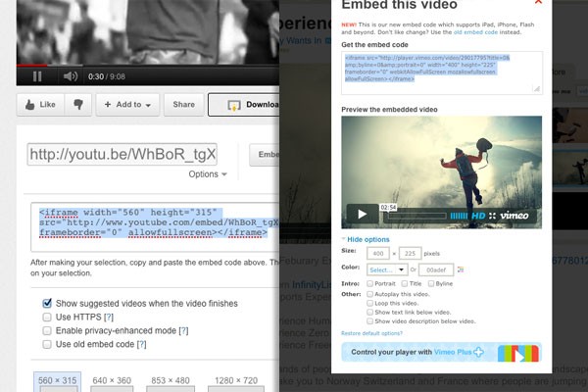588x392 pixels.
Task: Select the 560 × 315 embed size
Action: 58,382
